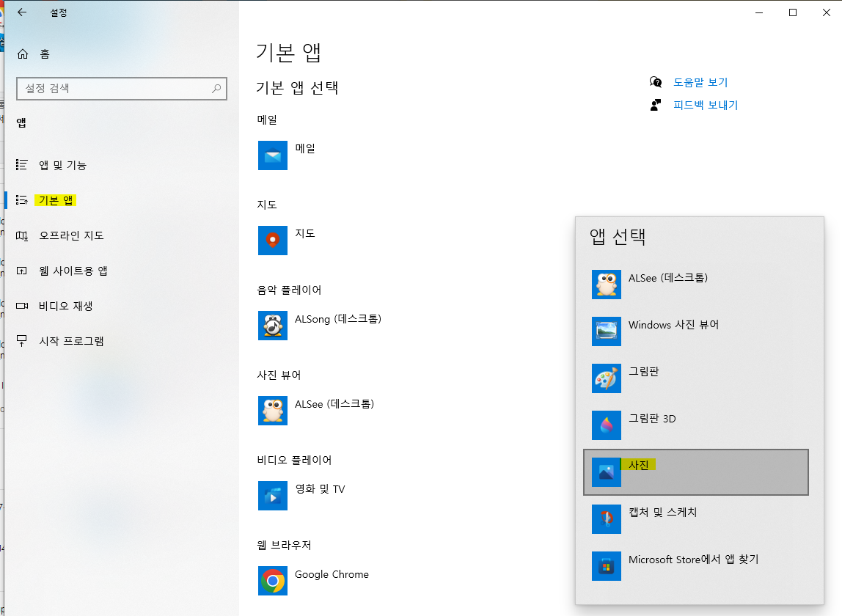842x616 pixels.
Task: Select the 앱 및 기능 sidebar icon
Action: pyautogui.click(x=21, y=164)
